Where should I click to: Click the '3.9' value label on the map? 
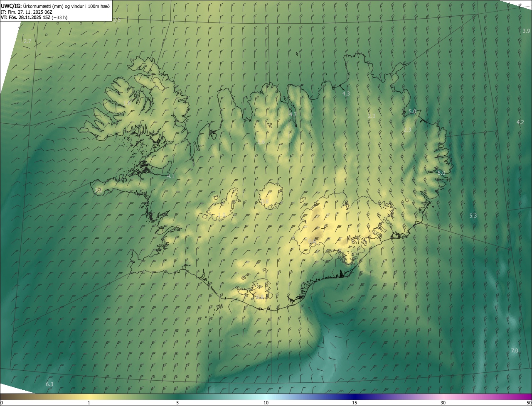(x=526, y=31)
